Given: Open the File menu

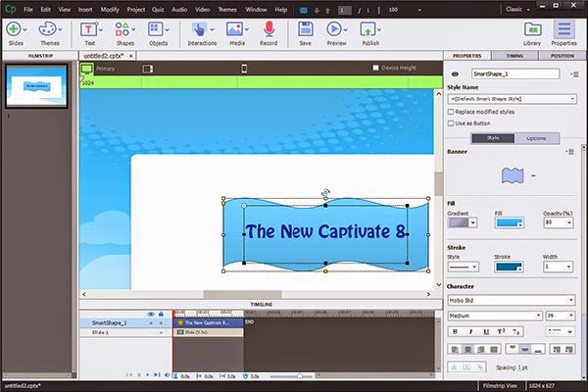Looking at the screenshot, I should 28,10.
